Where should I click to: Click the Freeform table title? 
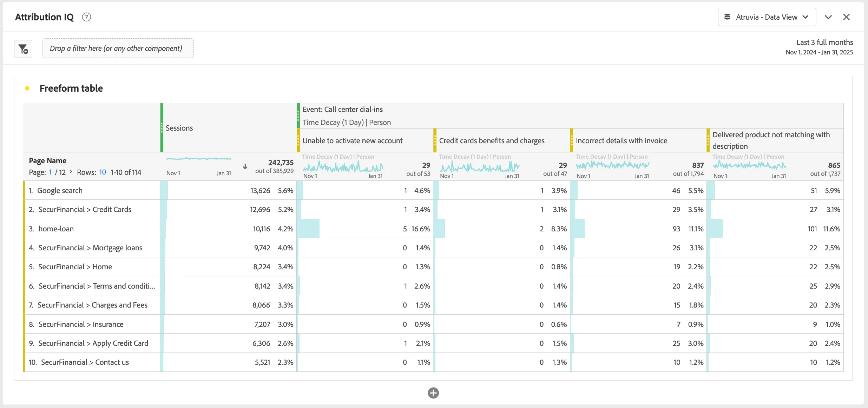tap(71, 88)
